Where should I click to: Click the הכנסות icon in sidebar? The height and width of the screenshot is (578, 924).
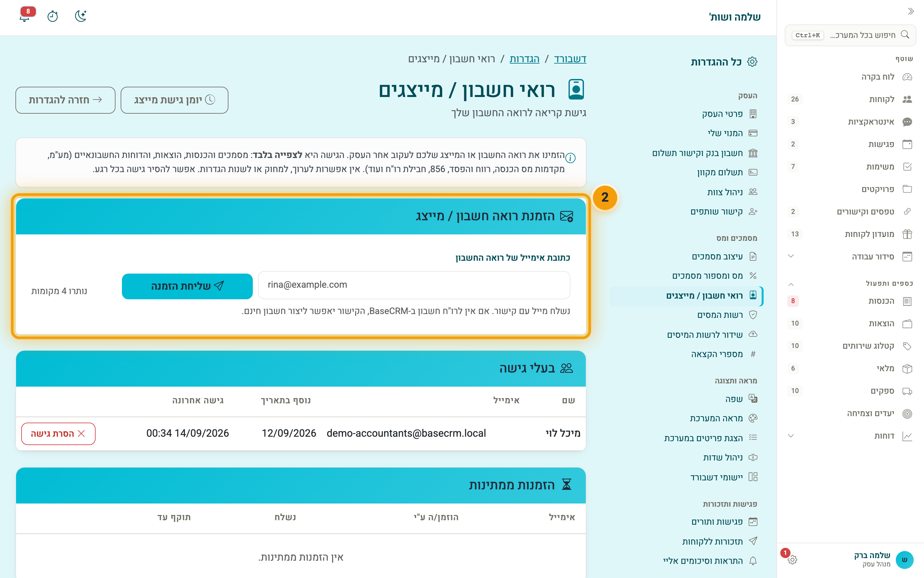click(907, 301)
